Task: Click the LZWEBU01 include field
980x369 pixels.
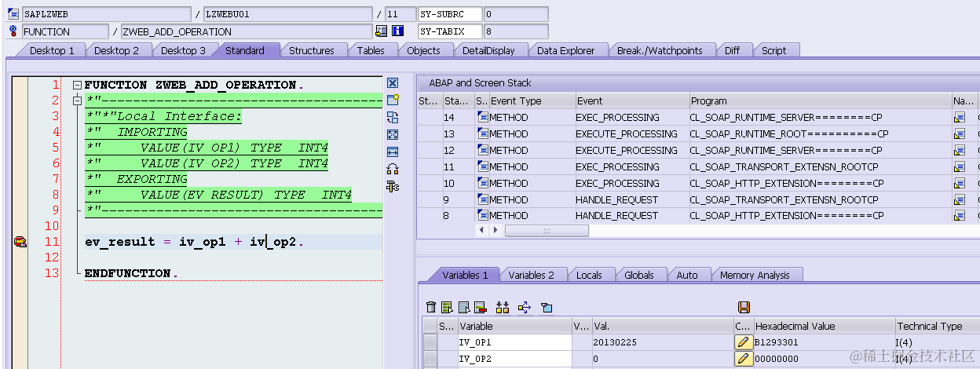Action: 287,14
